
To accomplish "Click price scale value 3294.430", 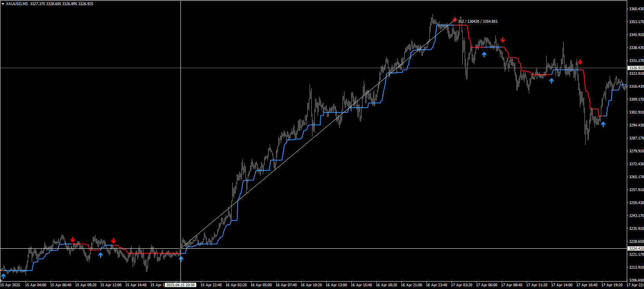I will pos(636,125).
